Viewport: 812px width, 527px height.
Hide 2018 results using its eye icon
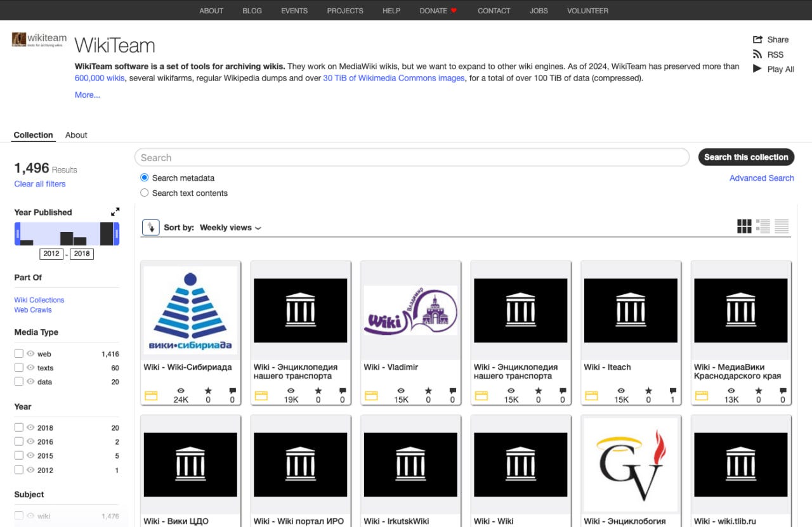[x=30, y=427]
